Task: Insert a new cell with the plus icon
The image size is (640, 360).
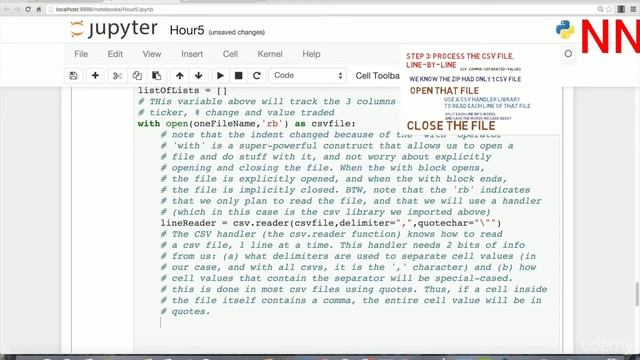Action: (x=95, y=76)
